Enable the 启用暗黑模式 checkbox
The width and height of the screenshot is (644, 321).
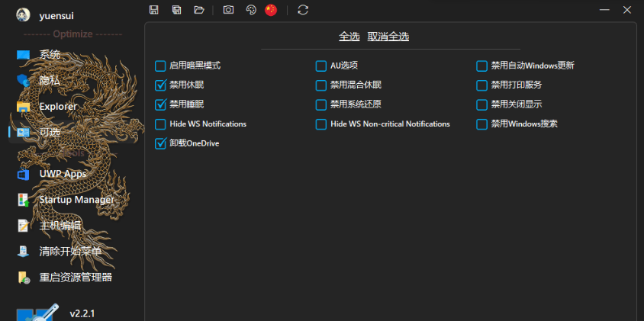pos(160,66)
